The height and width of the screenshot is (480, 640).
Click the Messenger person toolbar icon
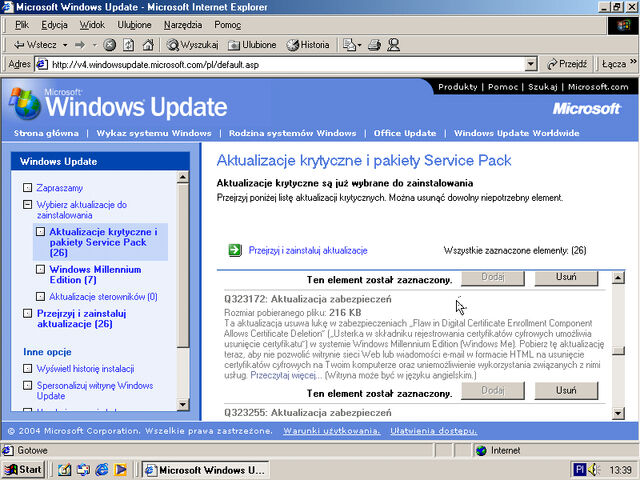click(393, 45)
